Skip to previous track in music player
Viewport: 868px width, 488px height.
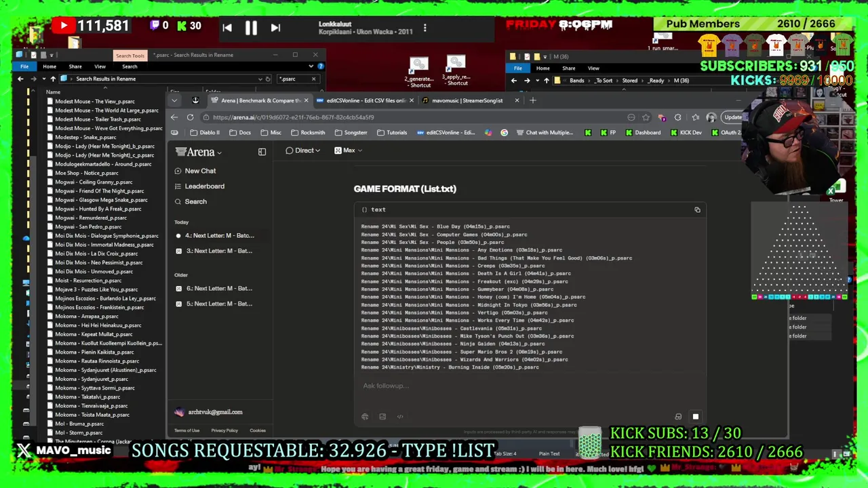point(227,28)
